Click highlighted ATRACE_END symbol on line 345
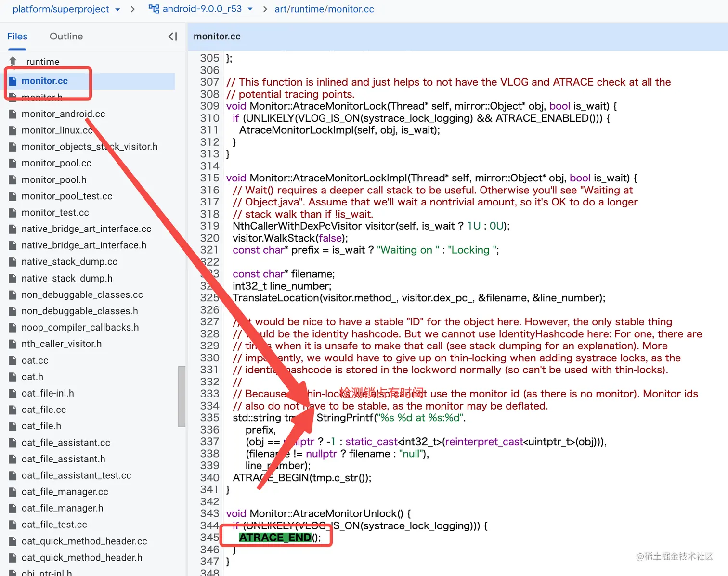Viewport: 728px width, 576px height. pyautogui.click(x=275, y=538)
